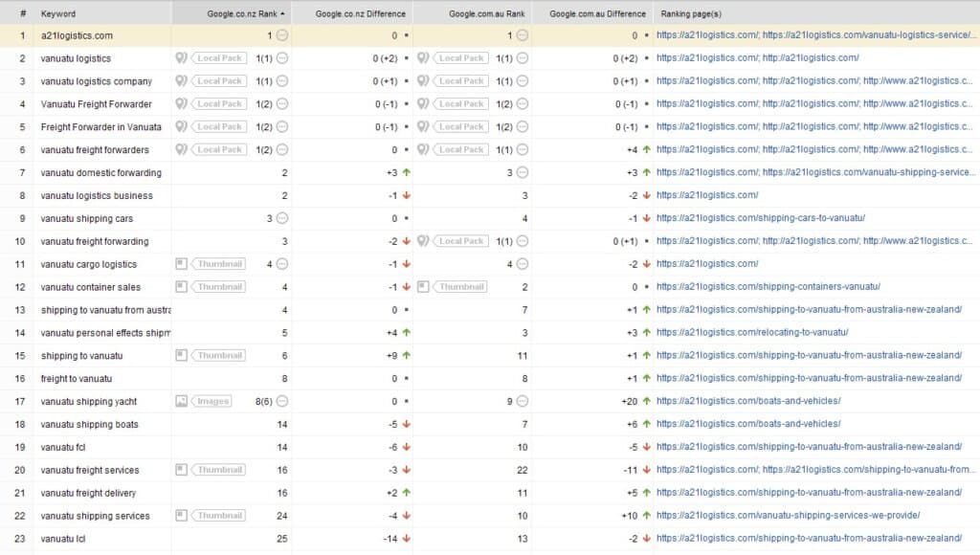
Task: Click co.nz rank circle icon for vanuatu shipping cars
Action: (x=282, y=218)
